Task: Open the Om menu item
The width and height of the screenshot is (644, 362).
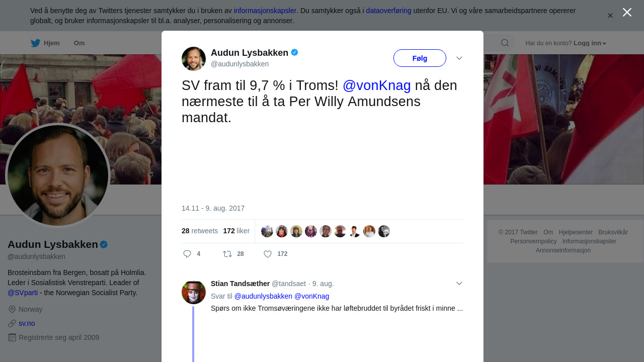Action: point(79,43)
